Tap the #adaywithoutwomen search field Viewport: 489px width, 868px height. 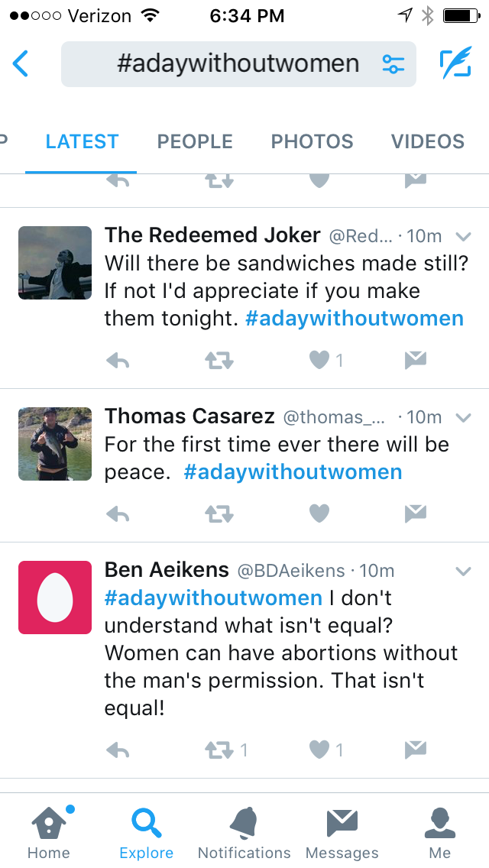(237, 64)
